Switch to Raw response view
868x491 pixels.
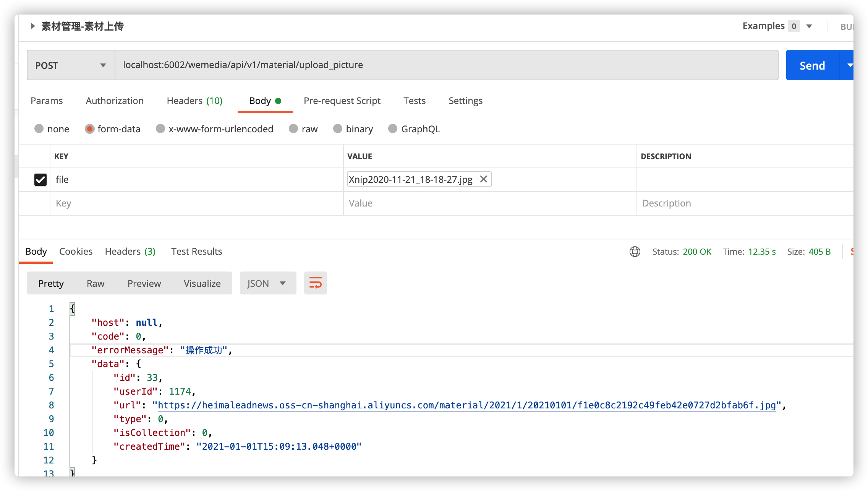95,283
